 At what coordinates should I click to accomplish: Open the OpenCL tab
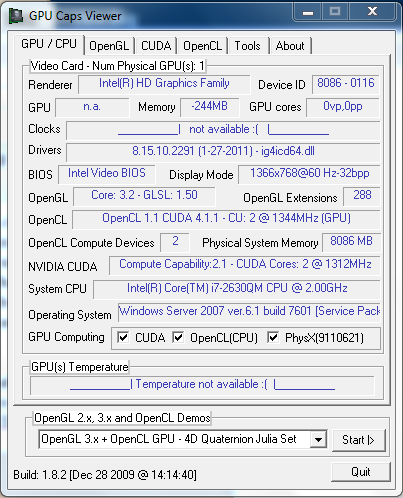(202, 46)
